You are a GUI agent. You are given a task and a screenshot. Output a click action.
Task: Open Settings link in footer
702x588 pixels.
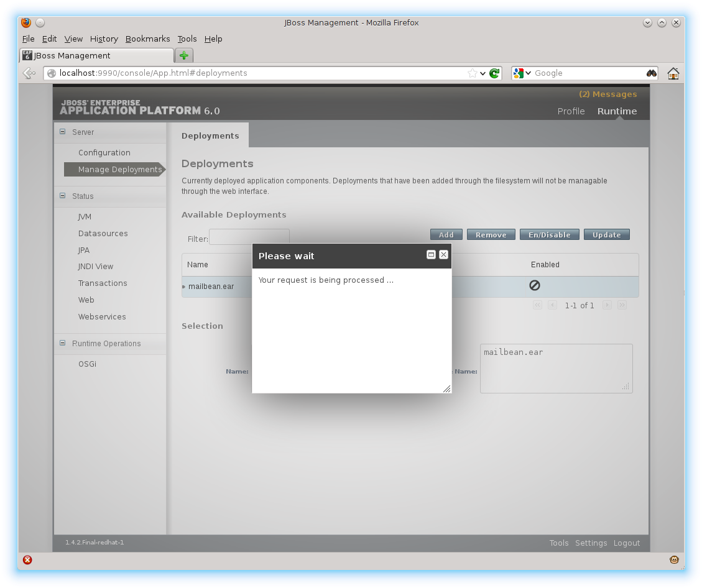[591, 543]
